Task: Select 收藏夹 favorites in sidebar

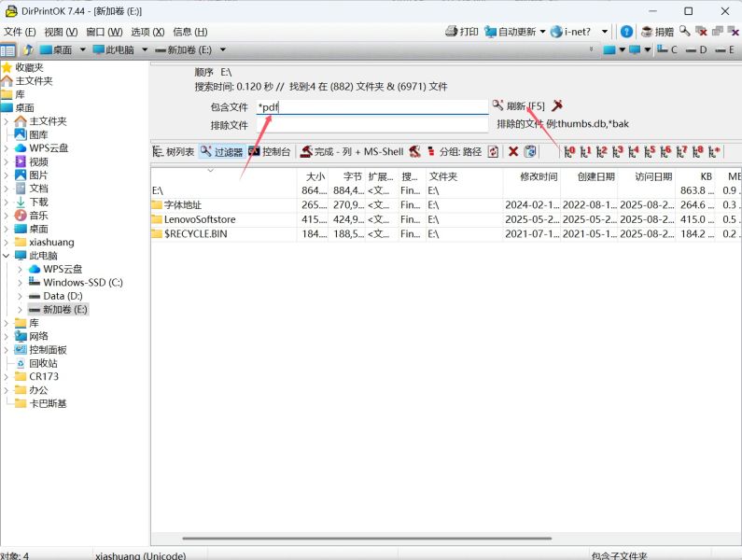Action: (x=22, y=67)
